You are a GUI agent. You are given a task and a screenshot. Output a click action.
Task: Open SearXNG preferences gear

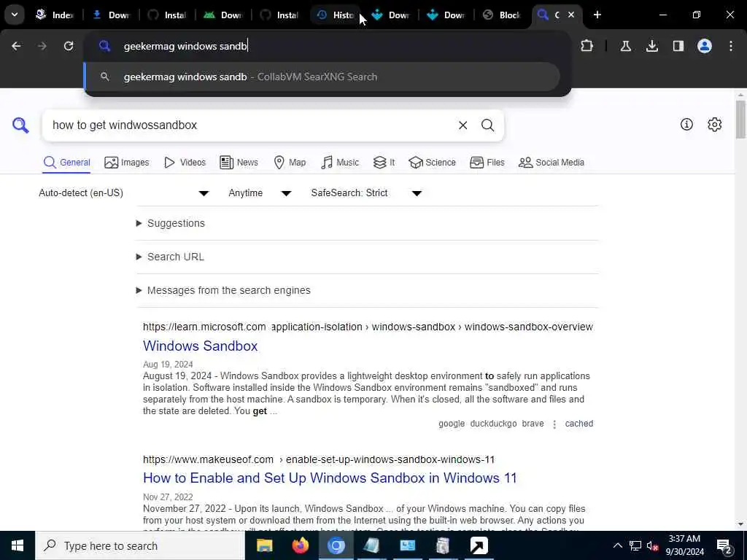tap(715, 125)
